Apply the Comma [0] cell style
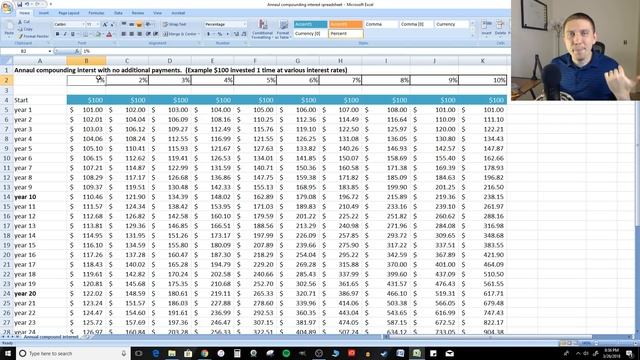The height and width of the screenshot is (360, 640). pos(416,24)
